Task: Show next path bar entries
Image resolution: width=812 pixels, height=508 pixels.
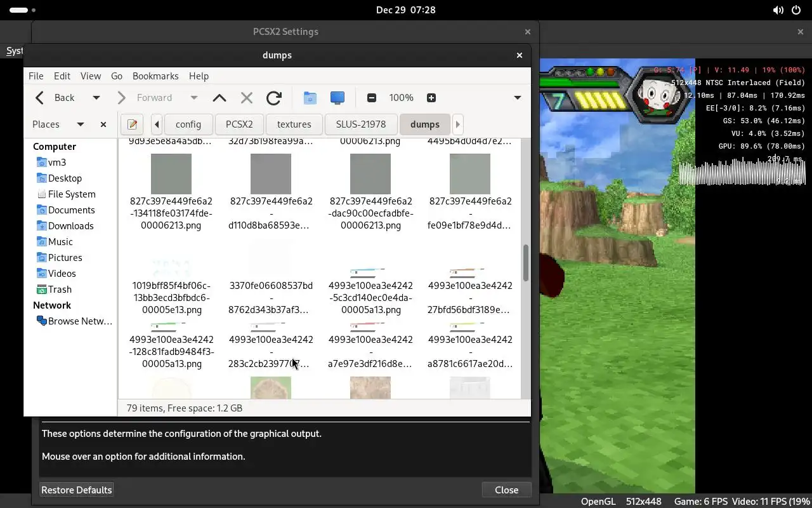Action: pyautogui.click(x=457, y=124)
